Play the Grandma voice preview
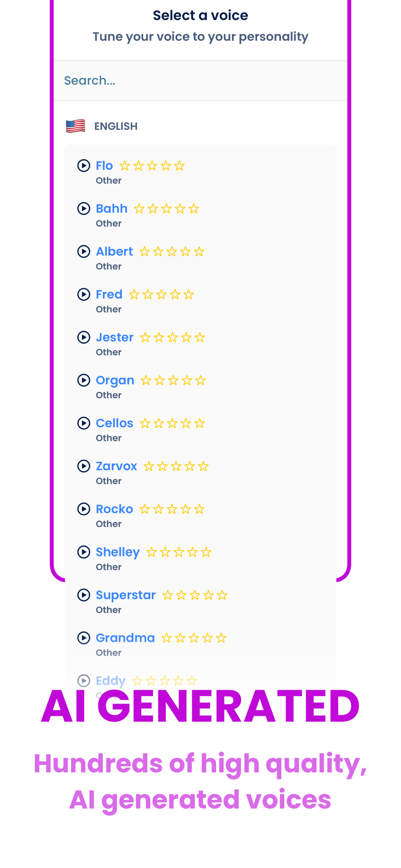The image size is (401, 868). 83,638
